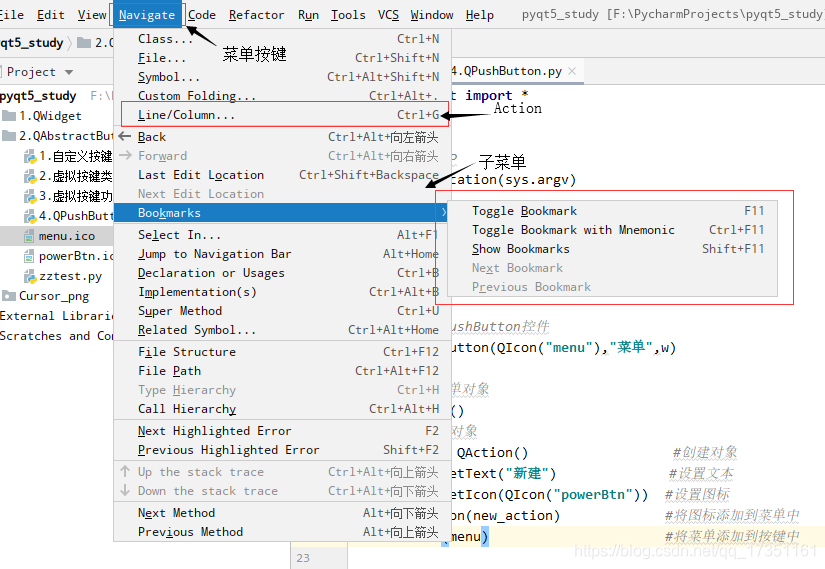Click the powerBtn.ico file icon
Image resolution: width=825 pixels, height=569 pixels.
click(x=29, y=256)
